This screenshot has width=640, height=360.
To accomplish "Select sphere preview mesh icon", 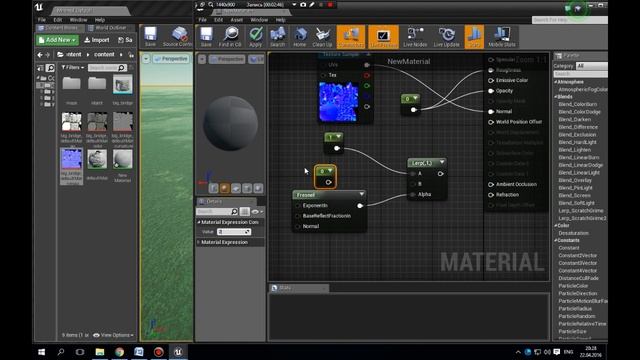I will click(224, 188).
